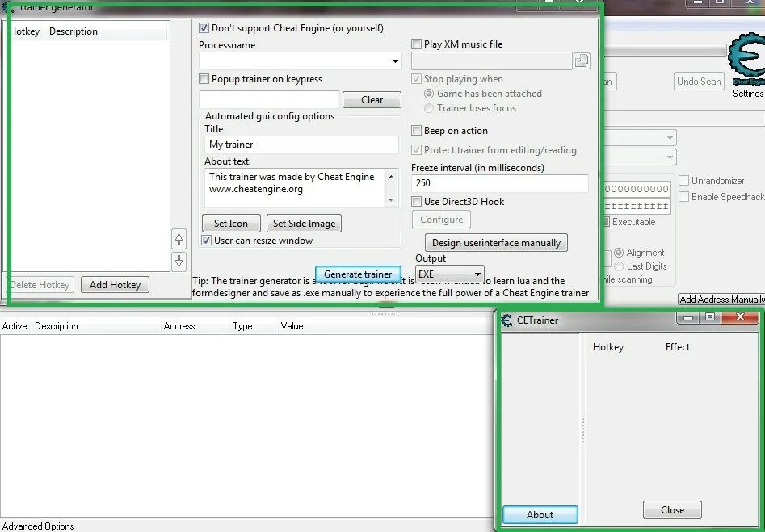Viewport: 765px width, 532px height.
Task: Check Enable Speedhack option
Action: click(684, 196)
